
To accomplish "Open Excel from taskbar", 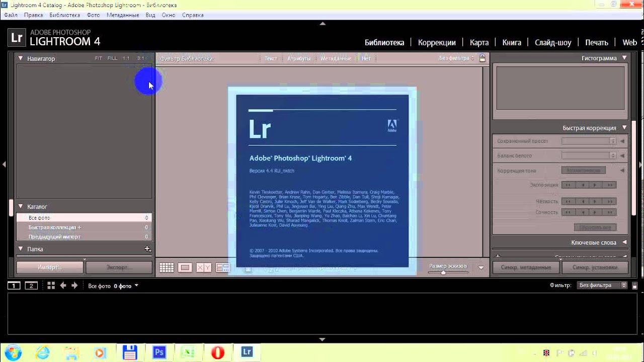I will (x=189, y=352).
